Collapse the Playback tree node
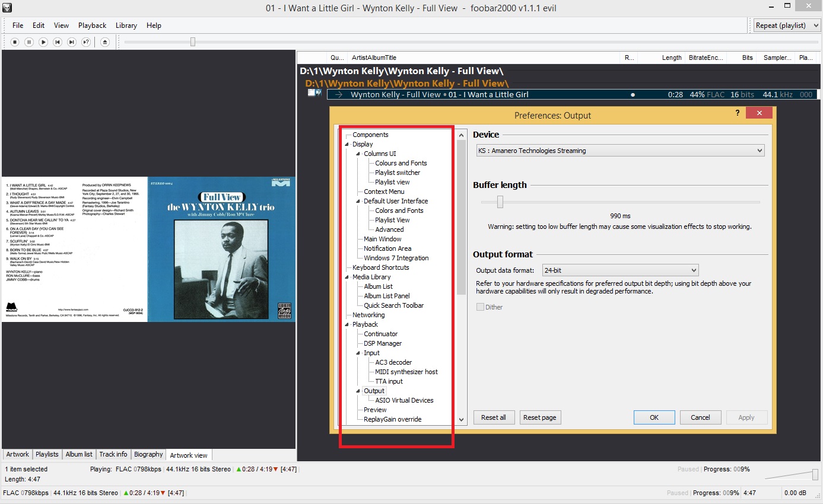The image size is (823, 504). coord(347,325)
